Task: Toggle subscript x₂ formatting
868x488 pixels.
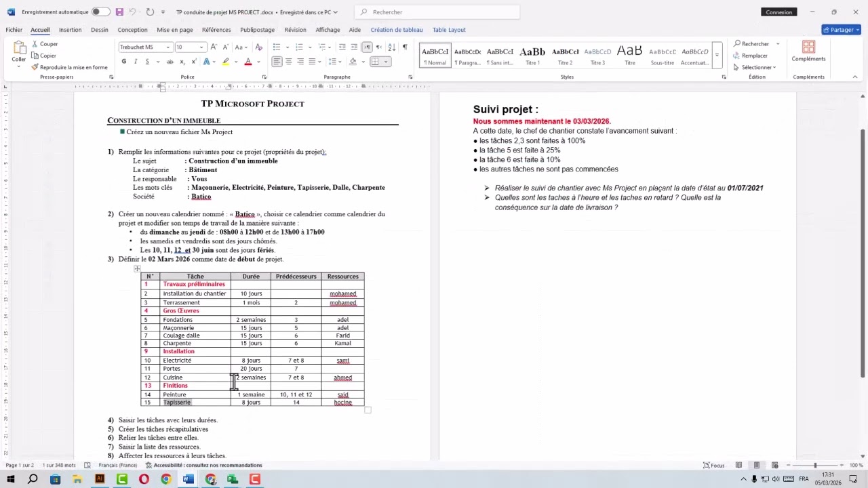Action: pos(182,62)
